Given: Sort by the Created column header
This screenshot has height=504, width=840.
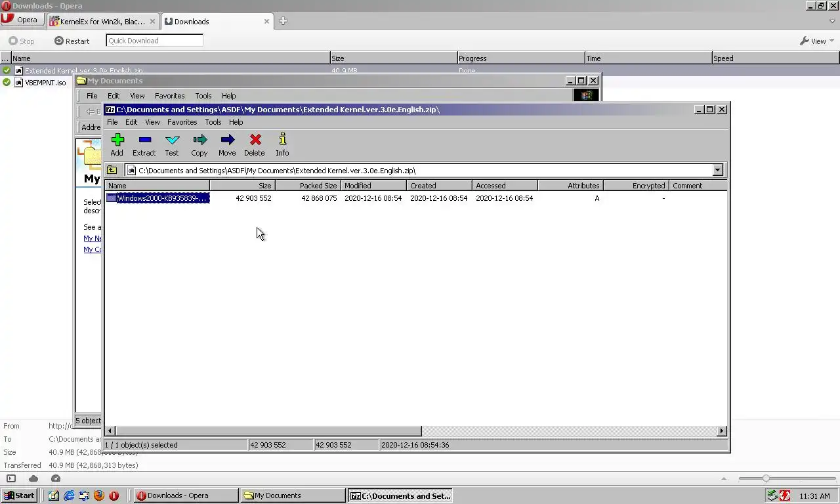Looking at the screenshot, I should [439, 186].
